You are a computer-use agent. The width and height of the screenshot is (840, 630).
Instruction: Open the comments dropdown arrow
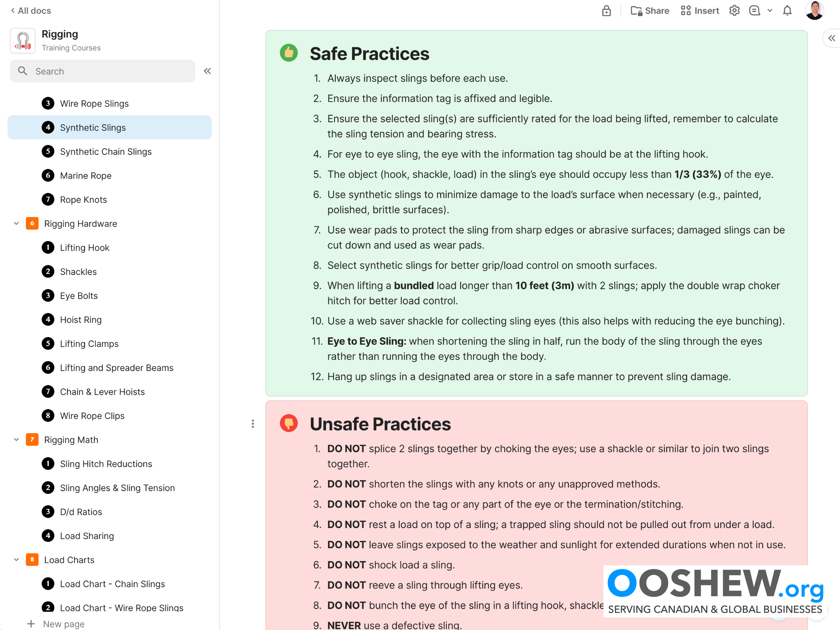(770, 11)
